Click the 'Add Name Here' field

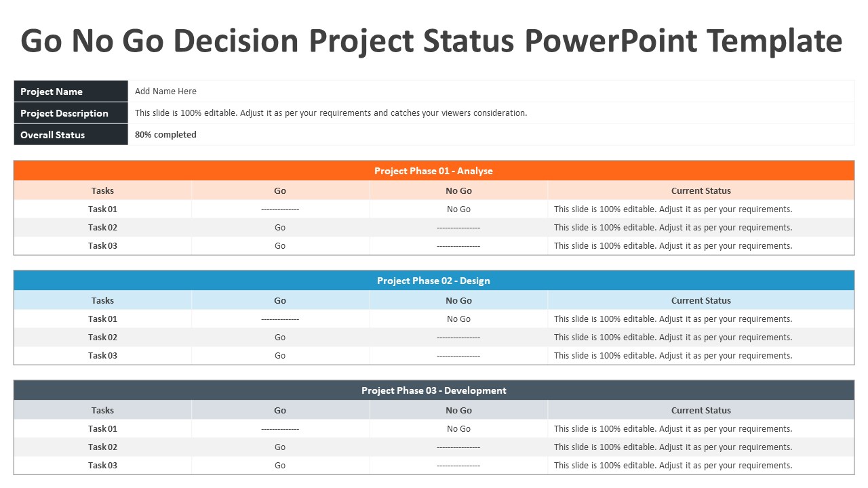(x=491, y=91)
